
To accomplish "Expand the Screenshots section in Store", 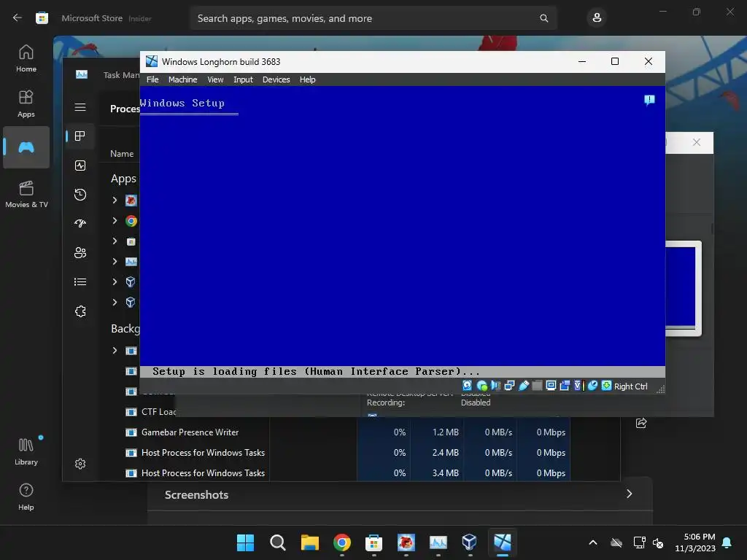I will point(629,494).
